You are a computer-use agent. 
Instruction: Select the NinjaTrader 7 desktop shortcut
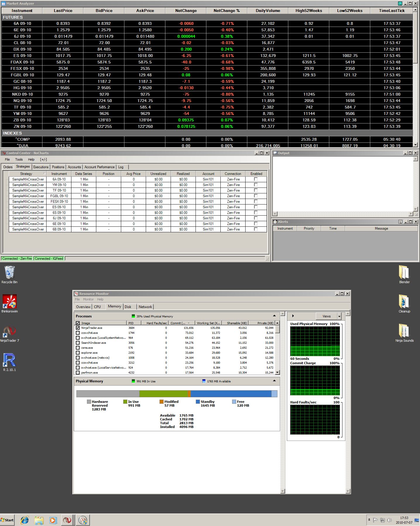pos(9,333)
